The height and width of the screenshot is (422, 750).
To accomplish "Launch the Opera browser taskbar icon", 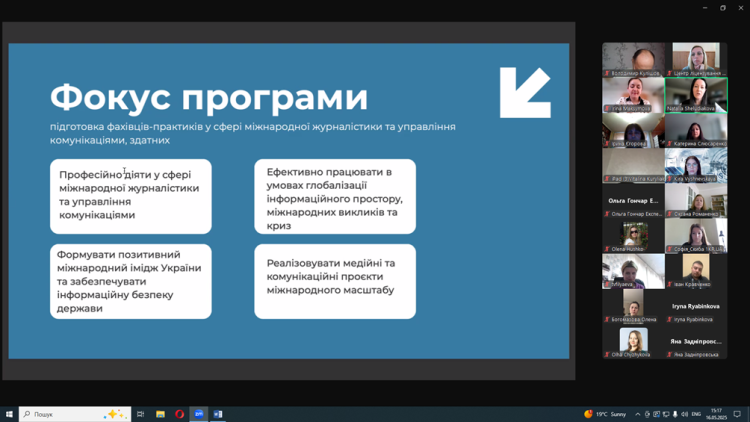I will 180,414.
